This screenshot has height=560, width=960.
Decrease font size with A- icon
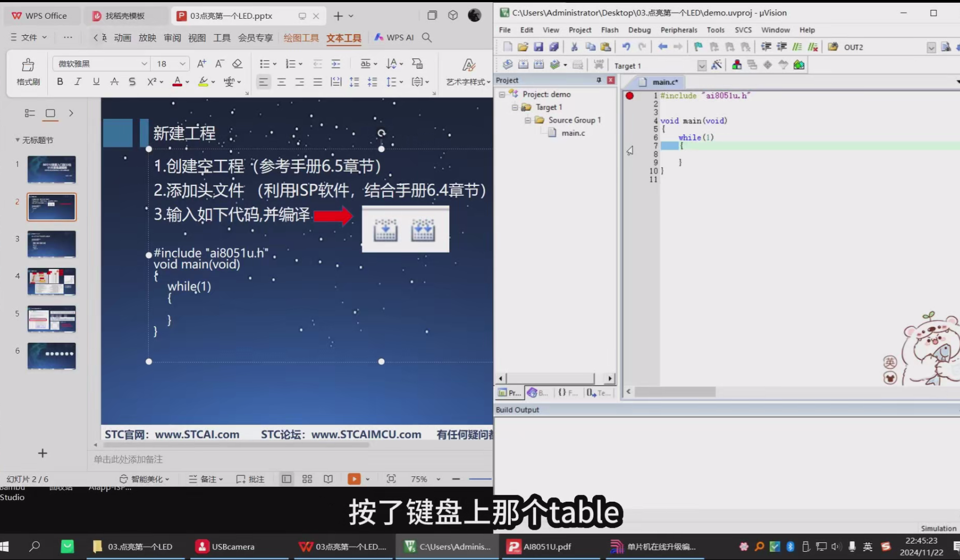(219, 64)
